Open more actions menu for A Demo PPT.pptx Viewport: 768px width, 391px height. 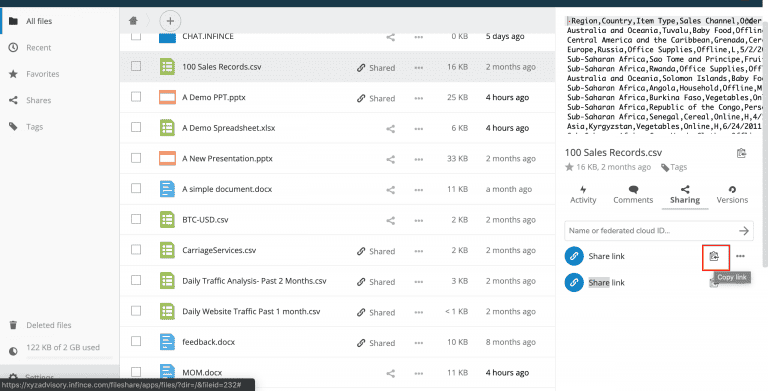coord(419,98)
